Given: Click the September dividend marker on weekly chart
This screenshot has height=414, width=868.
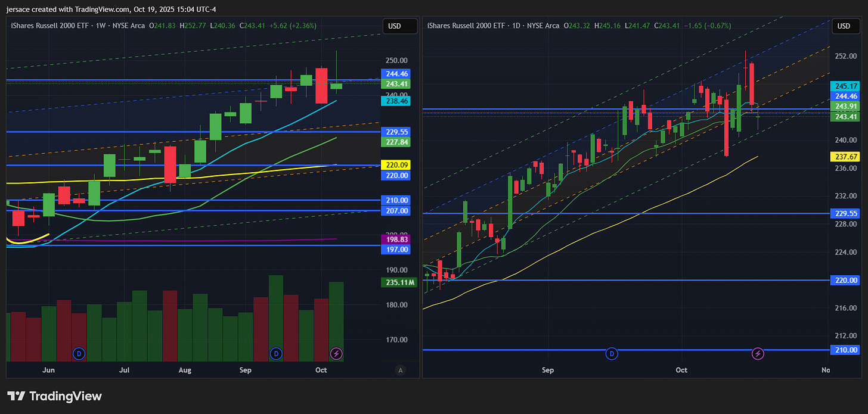Looking at the screenshot, I should [275, 354].
